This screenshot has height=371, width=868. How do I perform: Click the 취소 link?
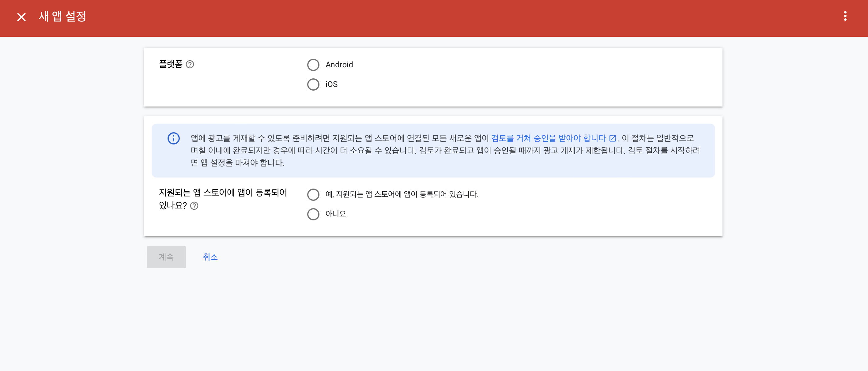pyautogui.click(x=210, y=257)
